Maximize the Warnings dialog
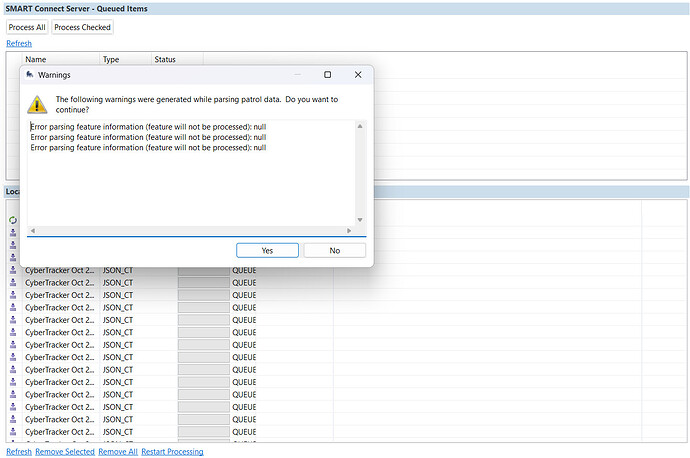 327,75
